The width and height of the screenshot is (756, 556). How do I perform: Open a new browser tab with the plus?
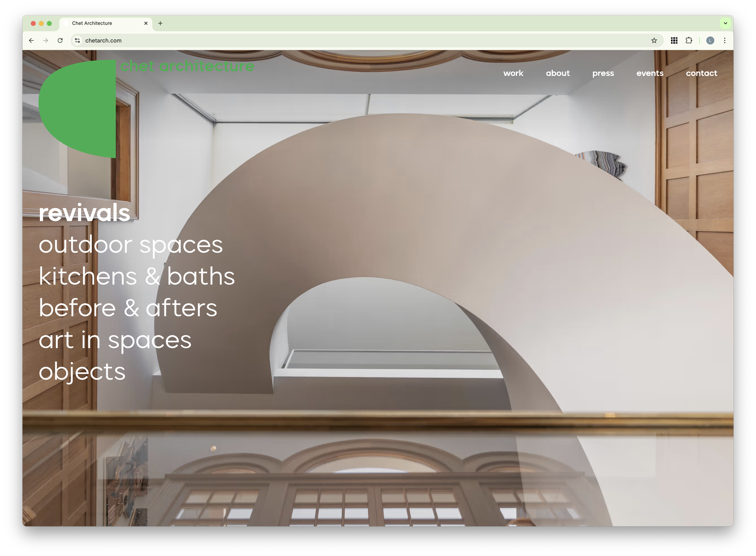tap(160, 23)
